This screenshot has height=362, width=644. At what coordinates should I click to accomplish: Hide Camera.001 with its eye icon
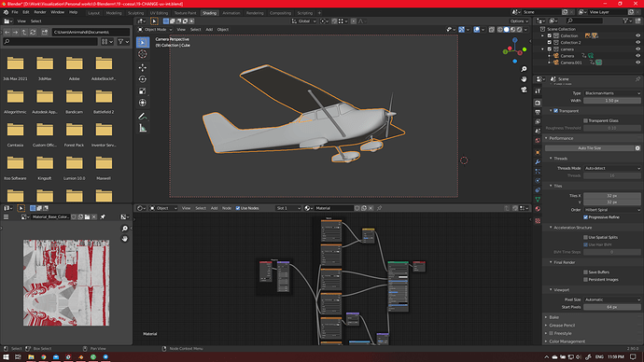[637, 63]
